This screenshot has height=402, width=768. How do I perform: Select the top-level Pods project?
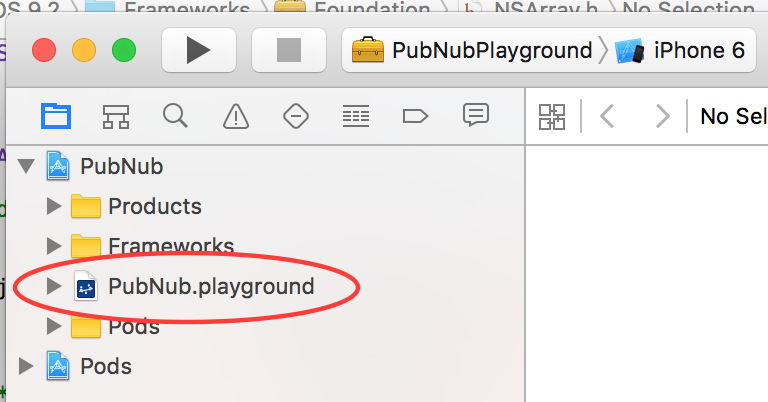(265, 366)
